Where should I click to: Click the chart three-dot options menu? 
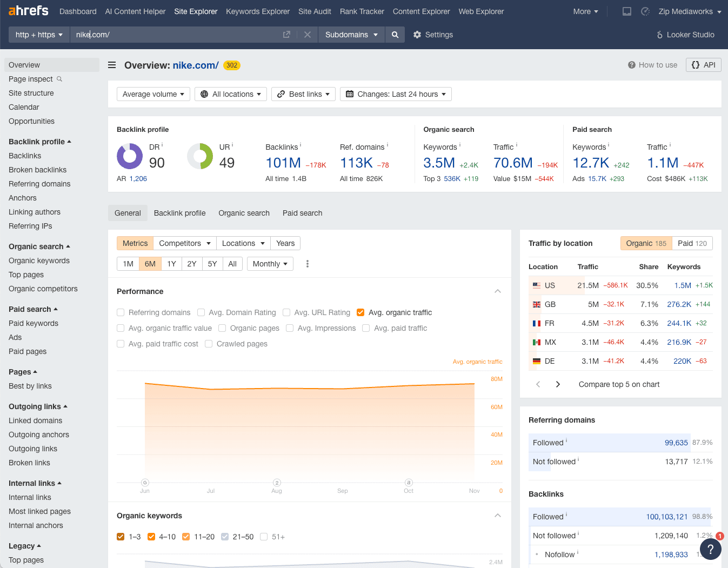coord(308,264)
